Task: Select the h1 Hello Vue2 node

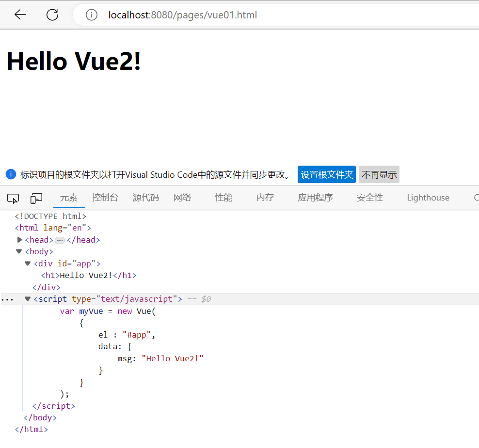Action: pos(87,275)
